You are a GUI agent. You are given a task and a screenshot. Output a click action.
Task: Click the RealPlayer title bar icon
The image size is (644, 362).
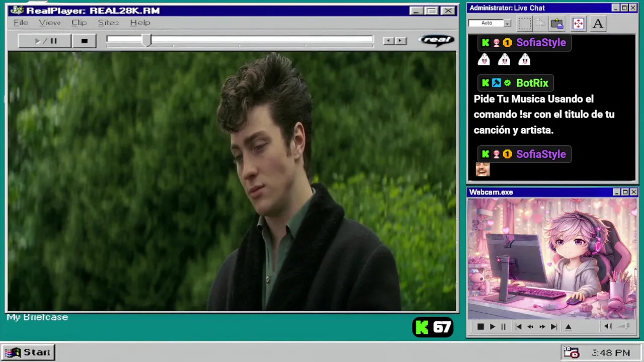17,11
